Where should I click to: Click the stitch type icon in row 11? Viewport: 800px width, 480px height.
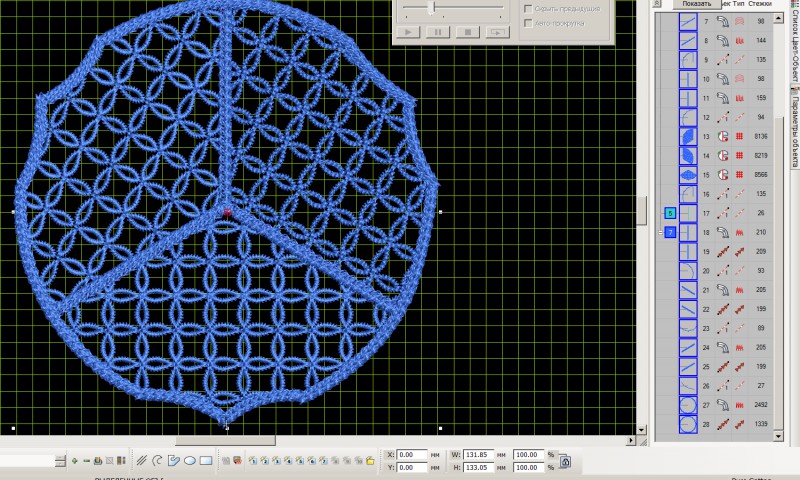tap(739, 98)
